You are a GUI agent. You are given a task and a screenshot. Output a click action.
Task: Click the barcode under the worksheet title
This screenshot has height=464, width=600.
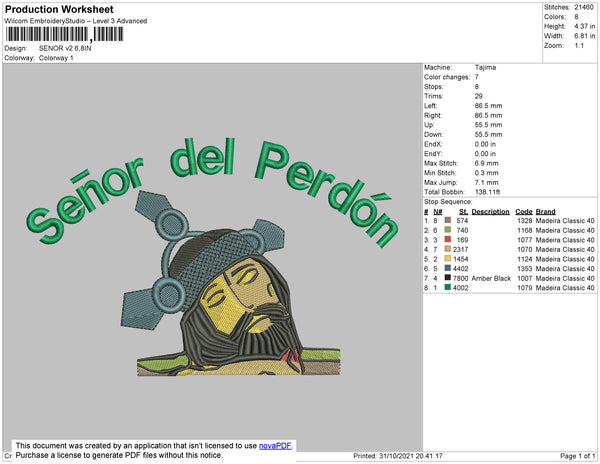pyautogui.click(x=64, y=34)
